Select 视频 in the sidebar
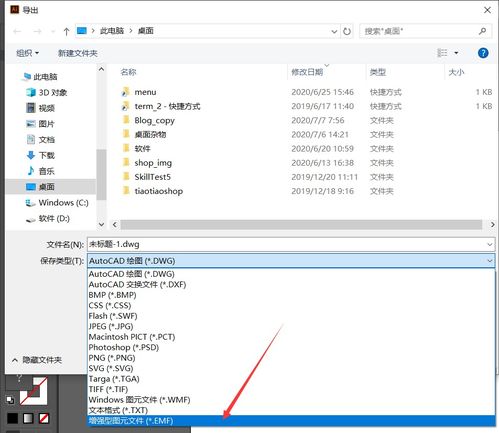The image size is (499, 433). [x=41, y=108]
